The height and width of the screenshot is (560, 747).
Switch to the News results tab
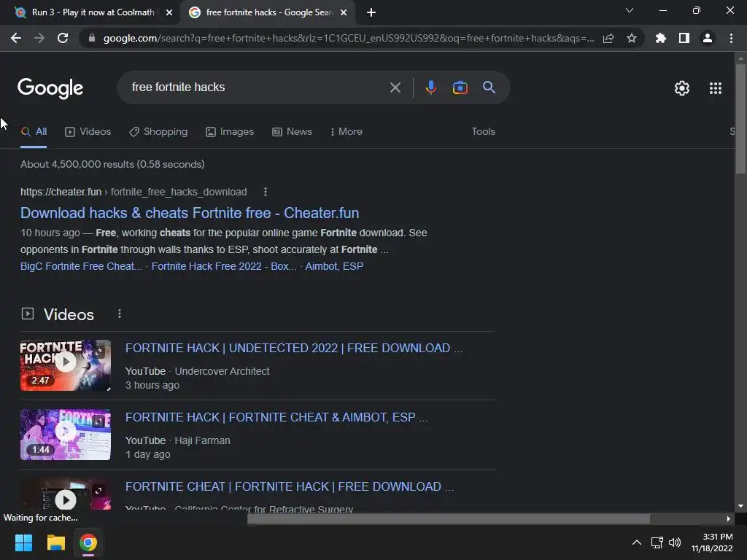coord(292,132)
